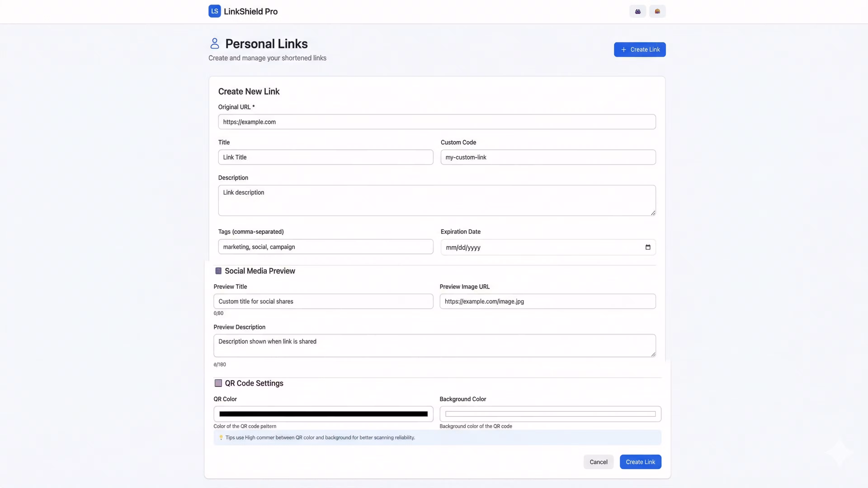Click the LS LinkShield logo icon
Screen dimensions: 868x488
(x=215, y=11)
